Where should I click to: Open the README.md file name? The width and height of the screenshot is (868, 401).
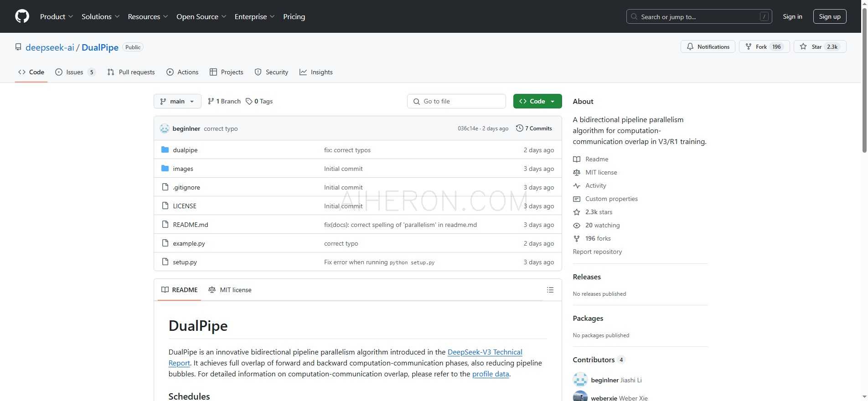[x=191, y=225]
